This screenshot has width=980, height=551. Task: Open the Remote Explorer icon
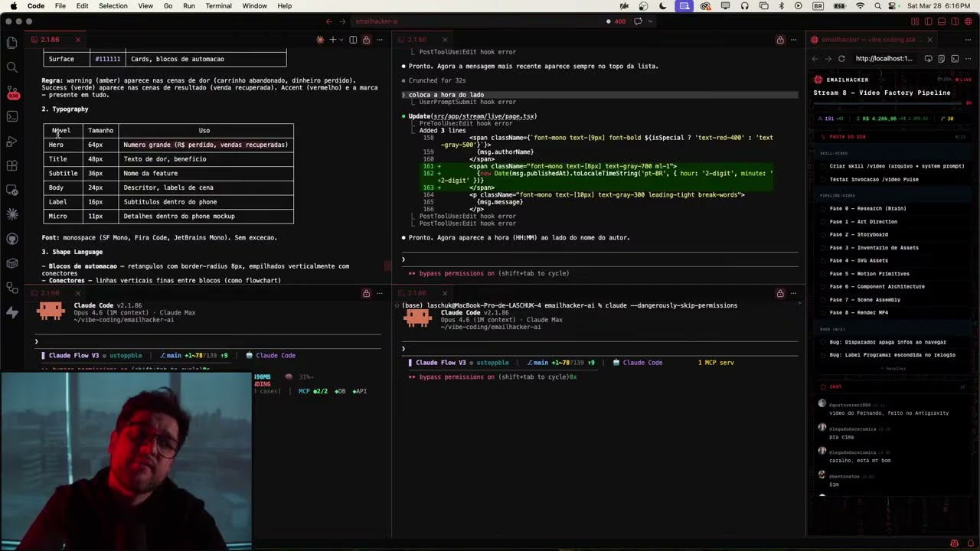point(11,190)
